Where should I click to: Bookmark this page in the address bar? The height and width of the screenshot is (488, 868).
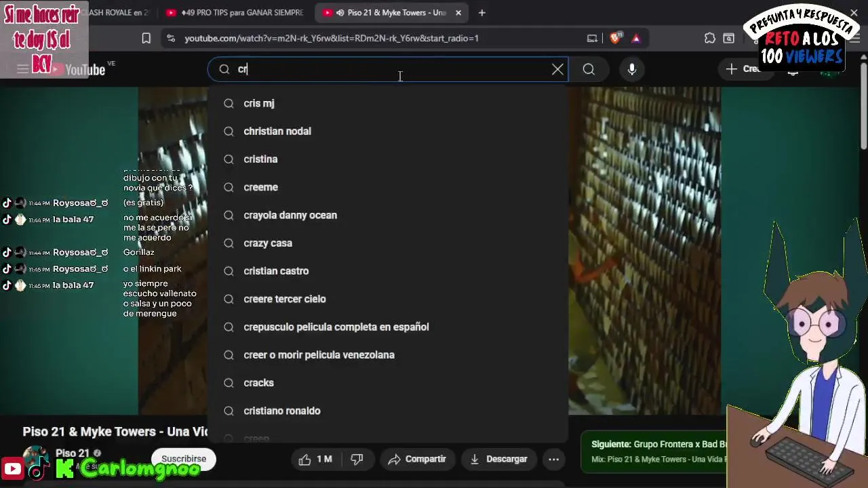pyautogui.click(x=146, y=39)
